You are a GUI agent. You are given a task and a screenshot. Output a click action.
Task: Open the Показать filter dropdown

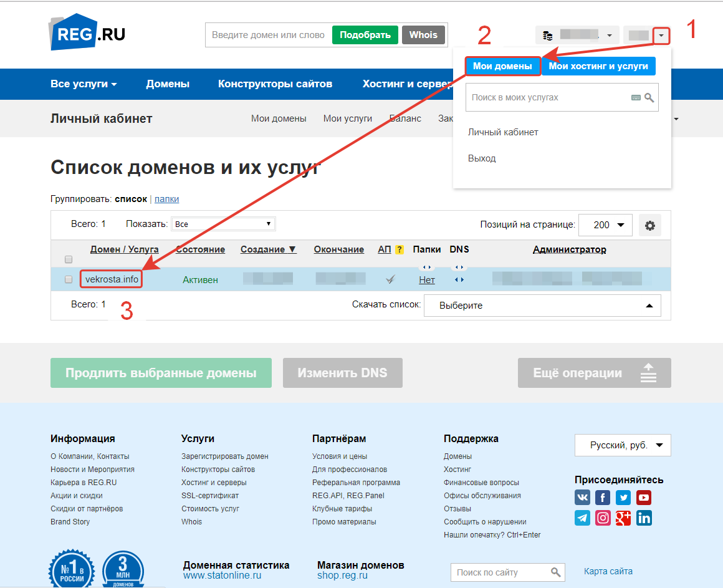pyautogui.click(x=223, y=224)
